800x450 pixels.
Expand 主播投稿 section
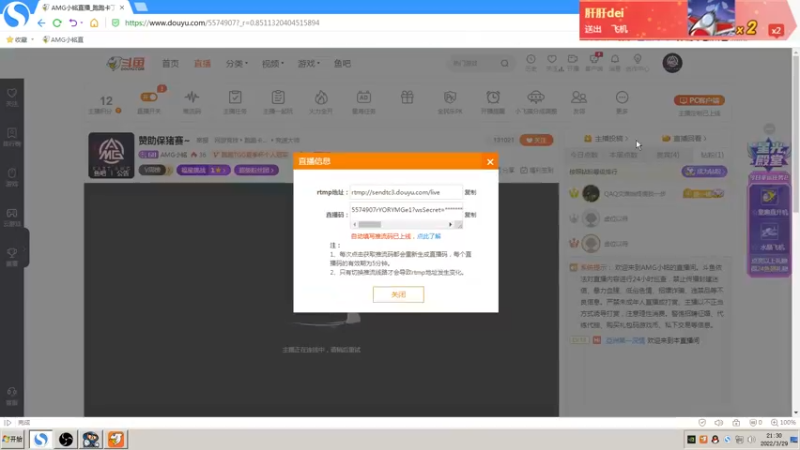(x=606, y=138)
